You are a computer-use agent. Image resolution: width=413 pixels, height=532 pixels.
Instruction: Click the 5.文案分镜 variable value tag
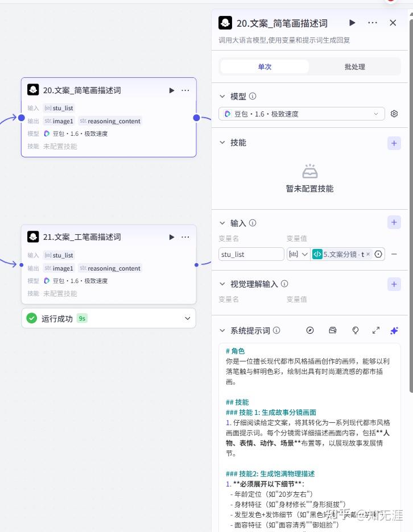click(x=342, y=254)
